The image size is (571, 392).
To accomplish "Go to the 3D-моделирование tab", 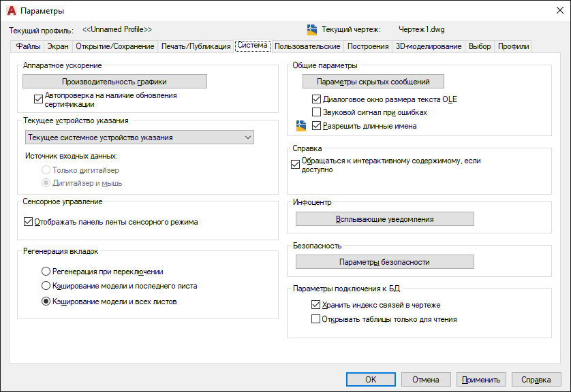I will click(x=429, y=46).
